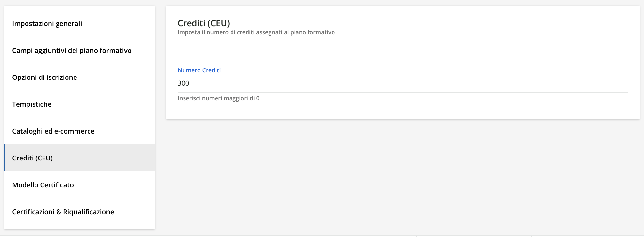Select the Crediti (CEU) page heading

click(204, 23)
